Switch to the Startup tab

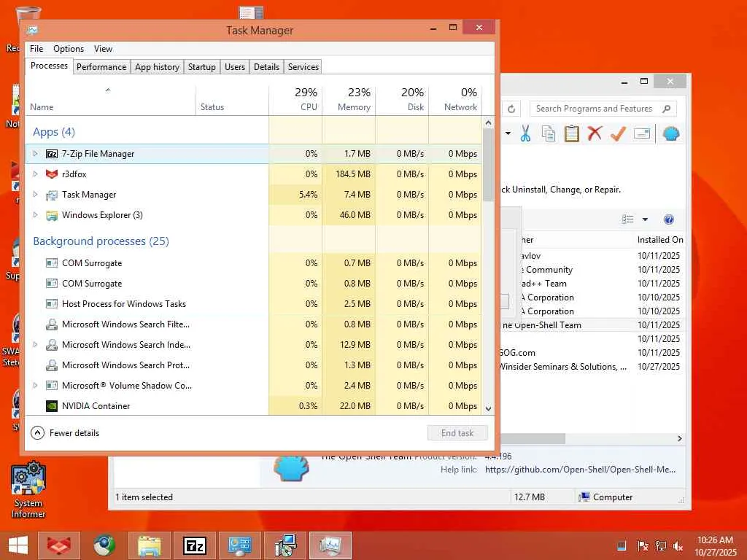coord(202,67)
